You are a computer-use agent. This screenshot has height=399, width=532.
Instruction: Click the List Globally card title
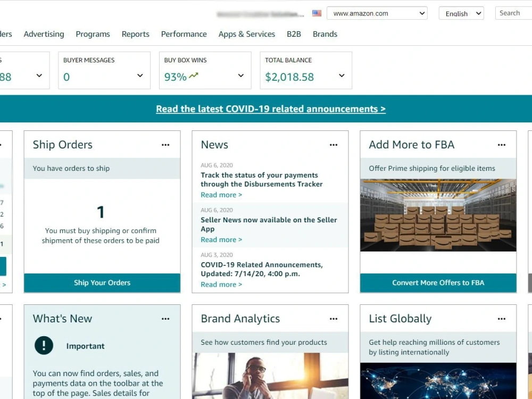400,319
